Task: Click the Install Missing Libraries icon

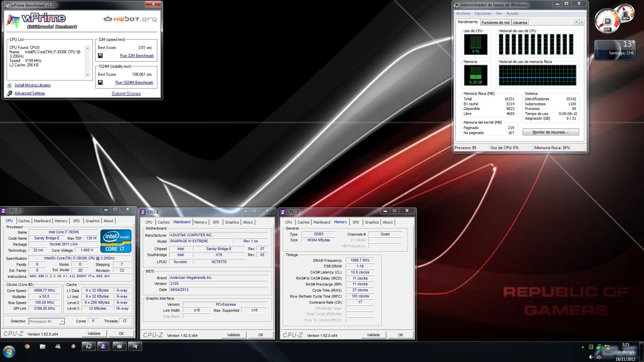Action: coord(9,85)
